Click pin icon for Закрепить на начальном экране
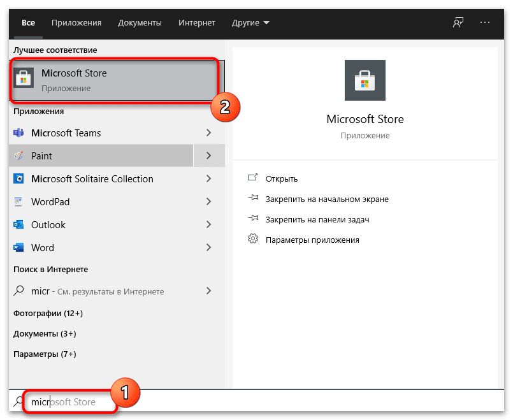This screenshot has width=513, height=420. (253, 198)
